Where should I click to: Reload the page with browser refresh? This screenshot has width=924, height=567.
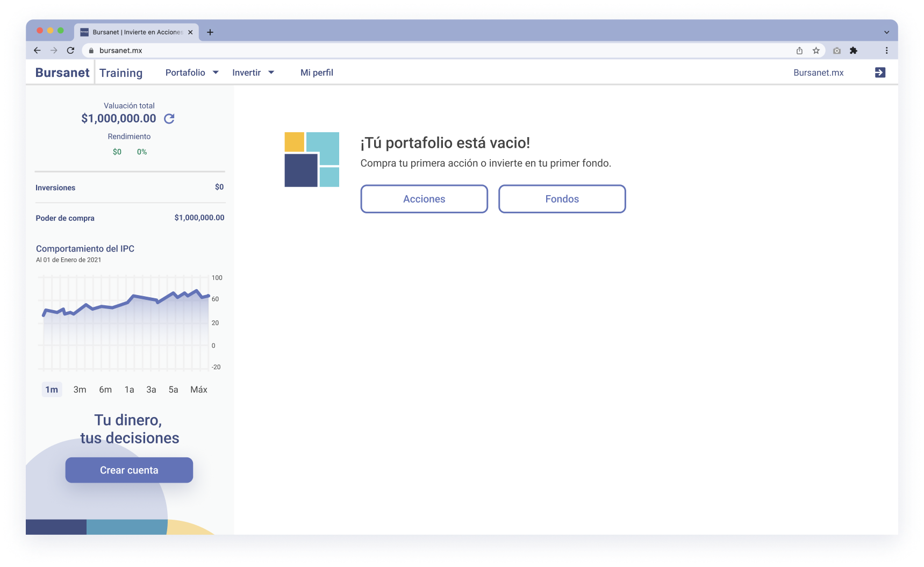(x=70, y=51)
